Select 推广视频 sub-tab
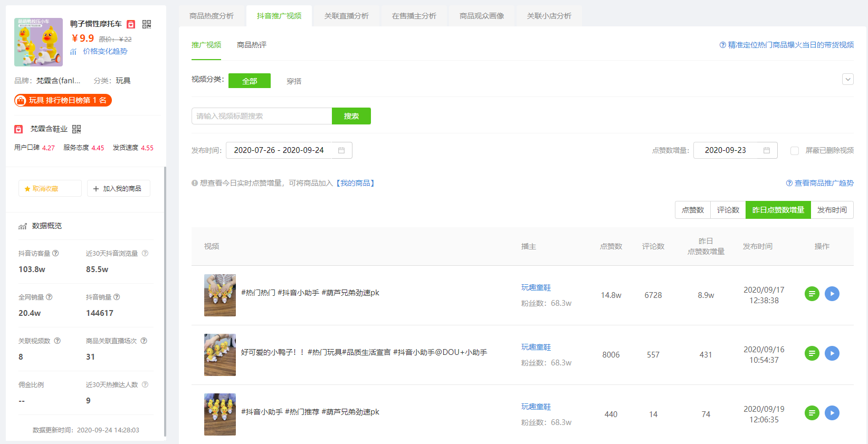 click(x=206, y=45)
